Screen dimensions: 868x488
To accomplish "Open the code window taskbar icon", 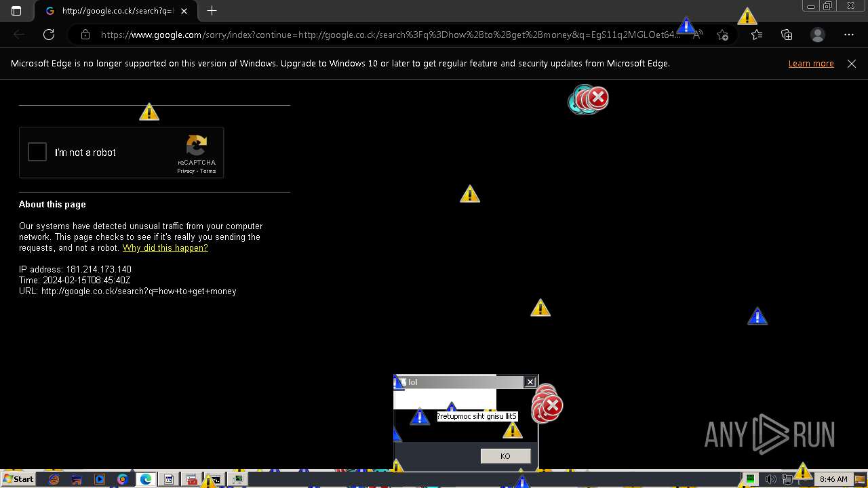I will coord(169,479).
